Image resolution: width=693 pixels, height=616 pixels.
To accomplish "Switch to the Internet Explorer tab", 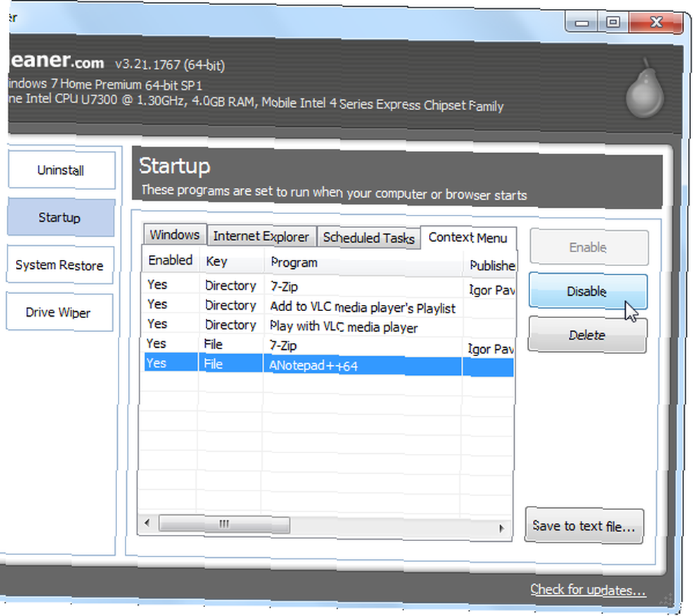I will 261,236.
